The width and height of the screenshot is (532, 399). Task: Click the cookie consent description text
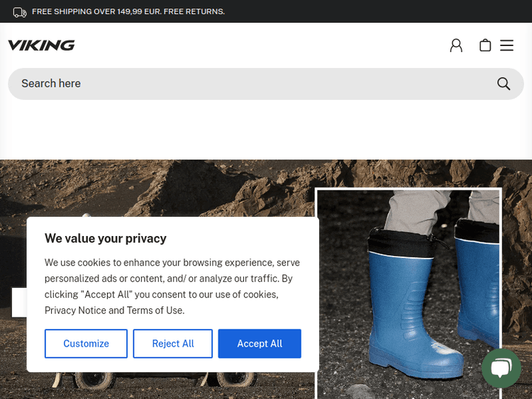coord(172,286)
